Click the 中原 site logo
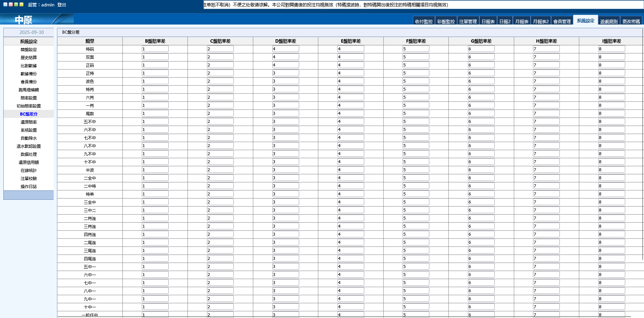The width and height of the screenshot is (644, 318). tap(23, 20)
